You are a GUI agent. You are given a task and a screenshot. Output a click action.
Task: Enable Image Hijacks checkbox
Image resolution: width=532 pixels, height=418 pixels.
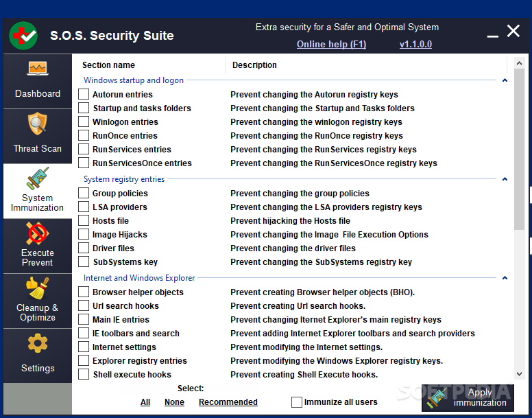pyautogui.click(x=84, y=234)
